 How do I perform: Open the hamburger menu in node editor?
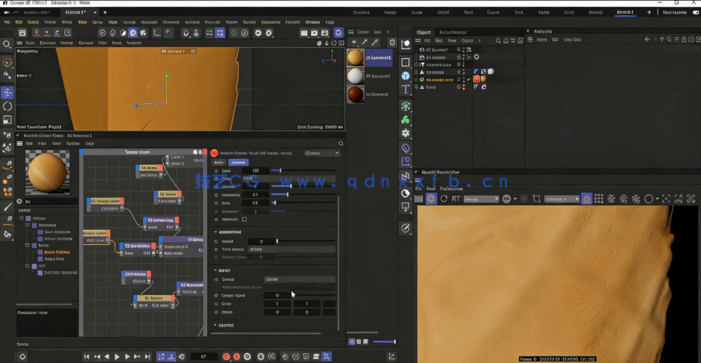[20, 144]
